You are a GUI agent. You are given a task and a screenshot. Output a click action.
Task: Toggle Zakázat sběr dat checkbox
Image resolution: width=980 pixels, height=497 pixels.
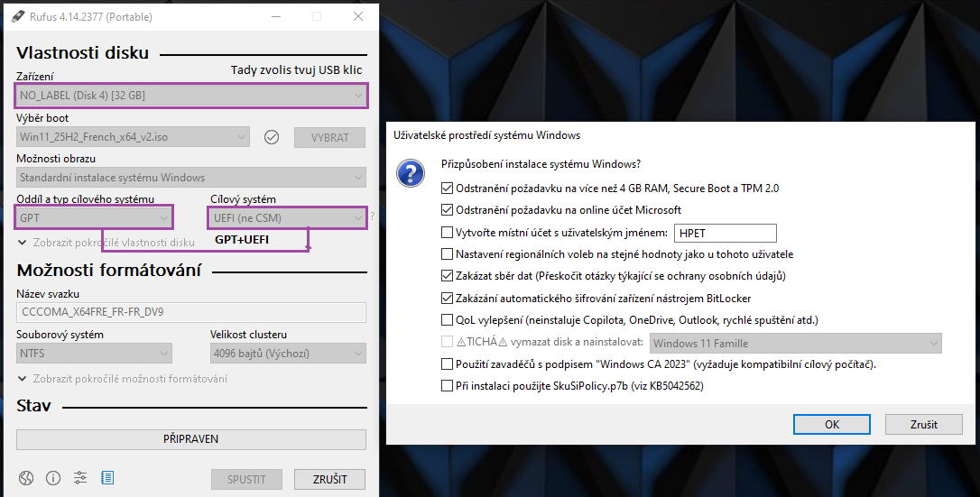coord(447,276)
